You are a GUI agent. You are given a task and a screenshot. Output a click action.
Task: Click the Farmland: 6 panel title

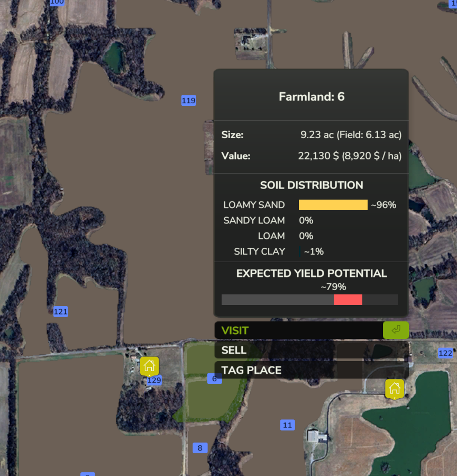(x=312, y=97)
